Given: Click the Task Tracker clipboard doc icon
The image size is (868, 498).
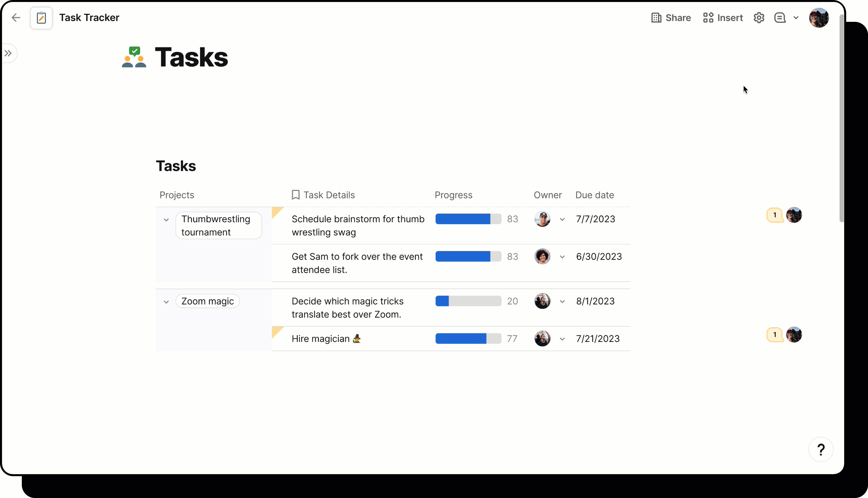Looking at the screenshot, I should click(x=41, y=18).
